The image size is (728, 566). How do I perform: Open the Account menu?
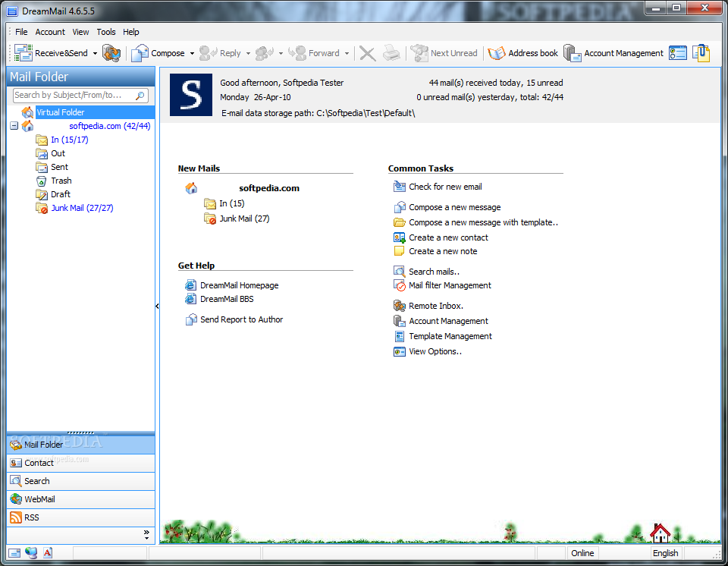pyautogui.click(x=50, y=32)
